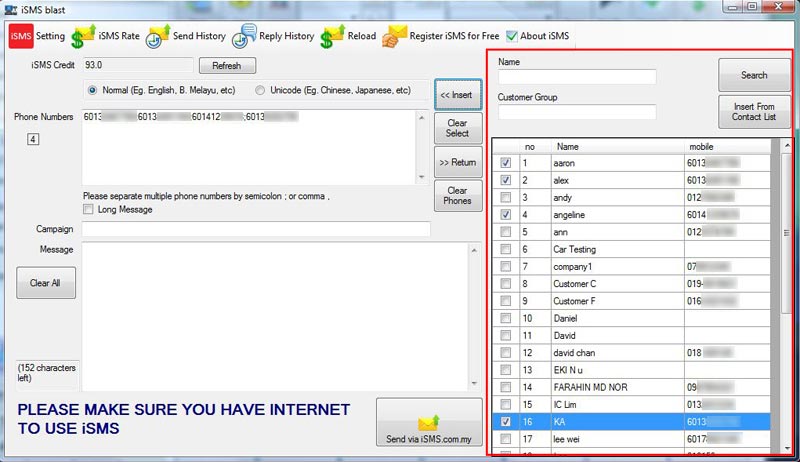Click the Clear Phones button

click(x=458, y=195)
